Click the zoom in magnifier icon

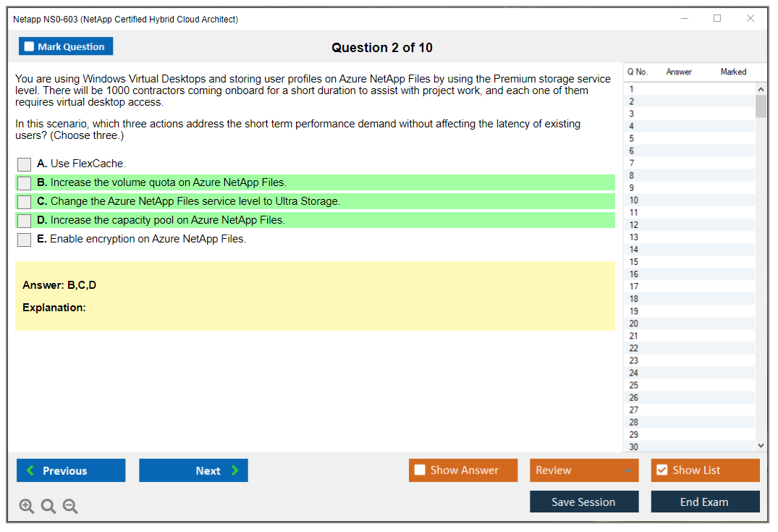click(27, 507)
